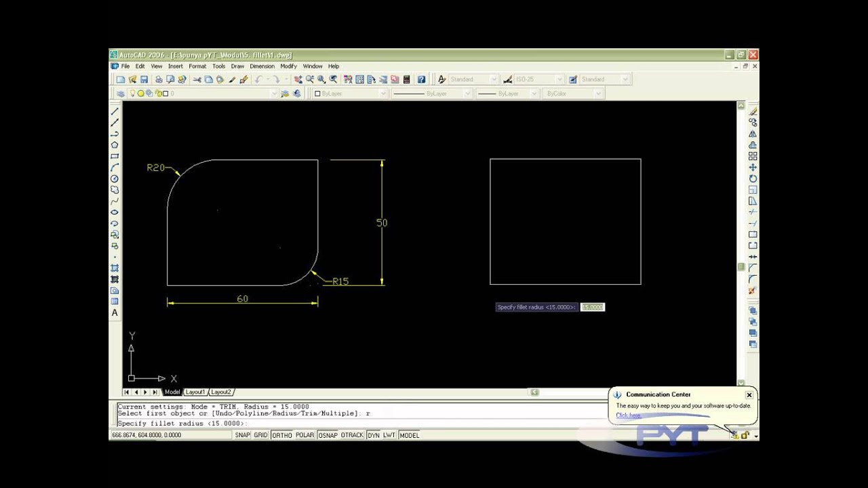Image resolution: width=868 pixels, height=488 pixels.
Task: Open the ISO-25 dimension style dropdown
Action: click(x=539, y=79)
